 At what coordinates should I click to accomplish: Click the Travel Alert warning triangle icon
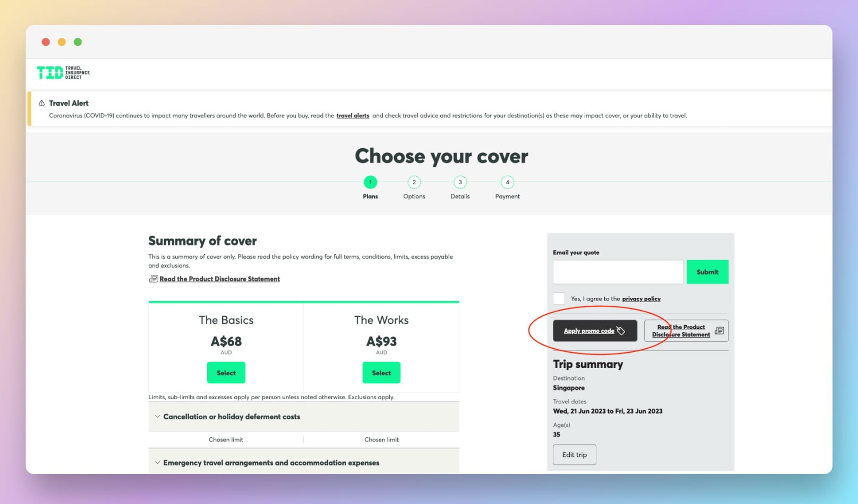pos(42,103)
